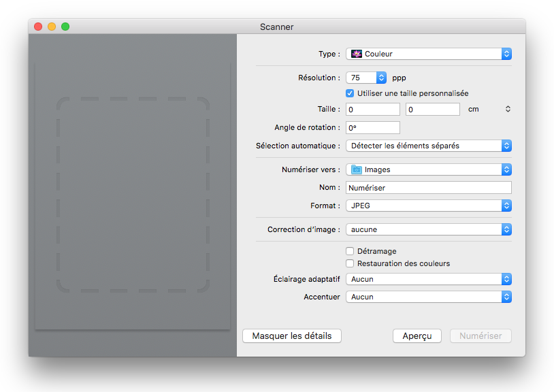
Task: Expand Éclairage adaptatif dropdown
Action: pyautogui.click(x=429, y=279)
